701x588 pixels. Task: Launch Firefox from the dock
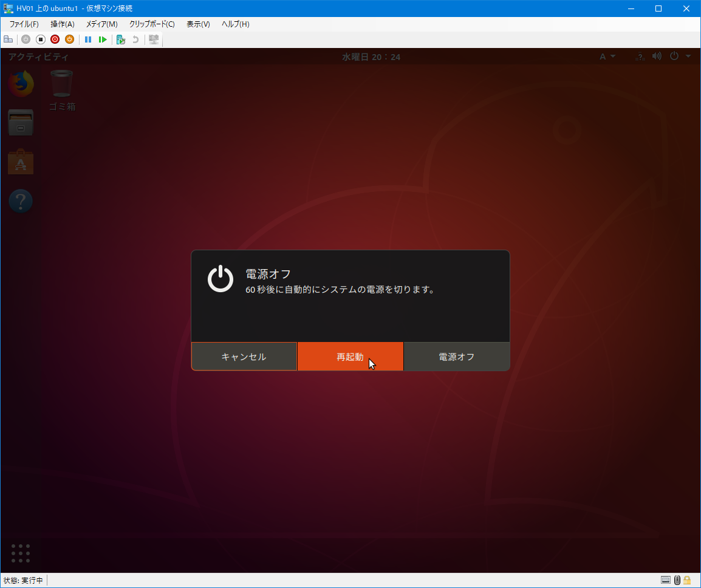pyautogui.click(x=21, y=84)
